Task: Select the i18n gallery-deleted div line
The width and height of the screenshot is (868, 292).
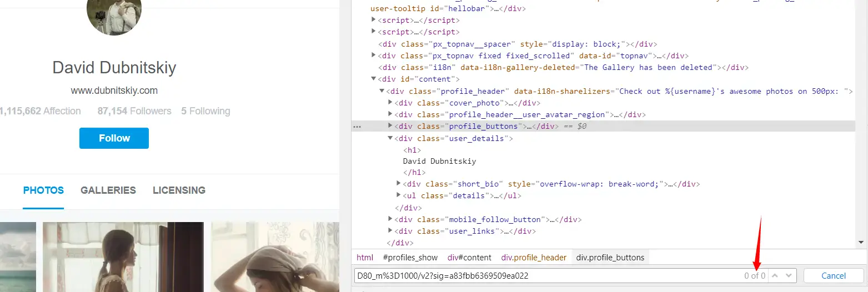Action: tap(563, 68)
